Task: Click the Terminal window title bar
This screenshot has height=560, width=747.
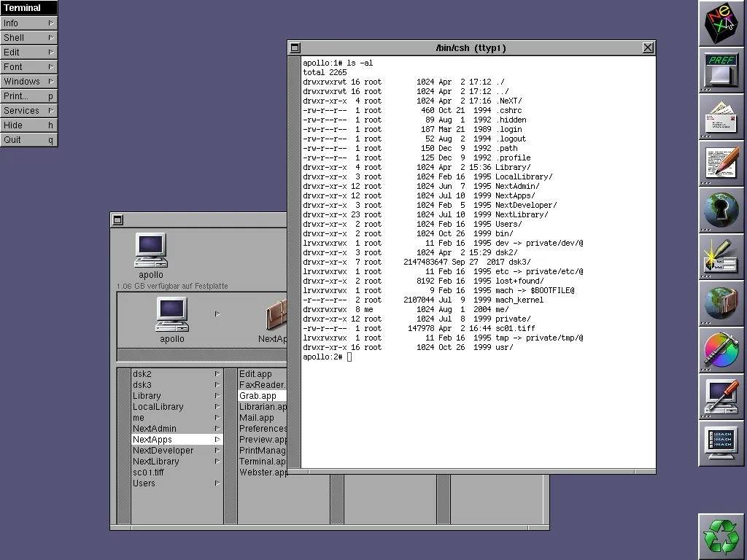Action: pos(471,47)
